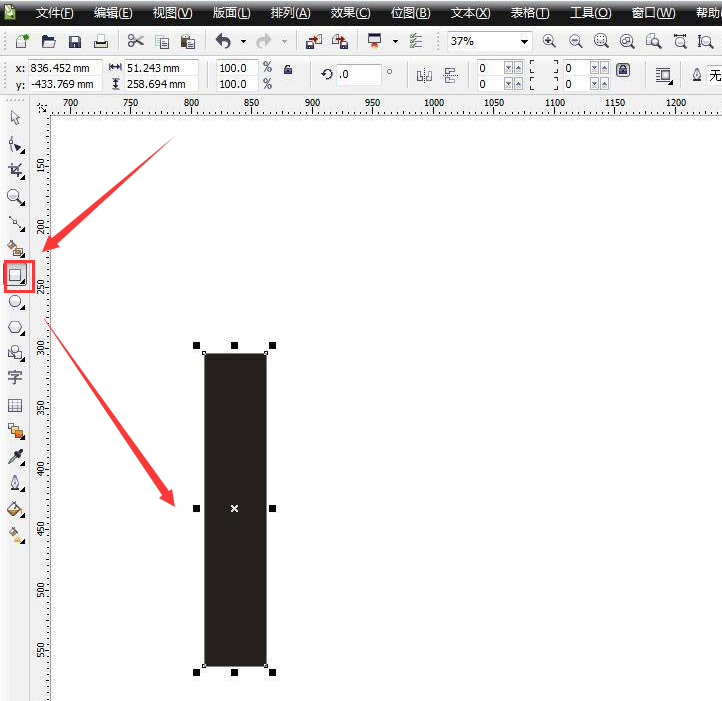Select the Interactive fill tool
This screenshot has width=722, height=701.
tap(17, 535)
